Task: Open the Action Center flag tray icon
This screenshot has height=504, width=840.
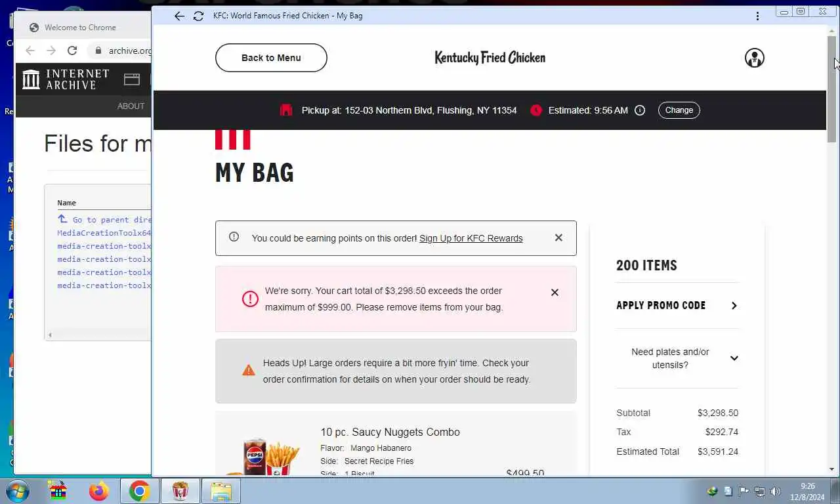Action: tap(744, 492)
